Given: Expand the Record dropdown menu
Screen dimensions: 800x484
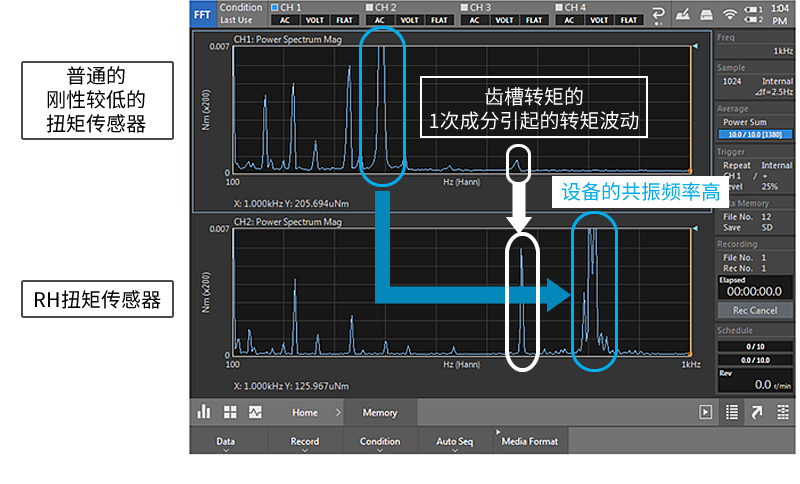Looking at the screenshot, I should click(x=305, y=442).
